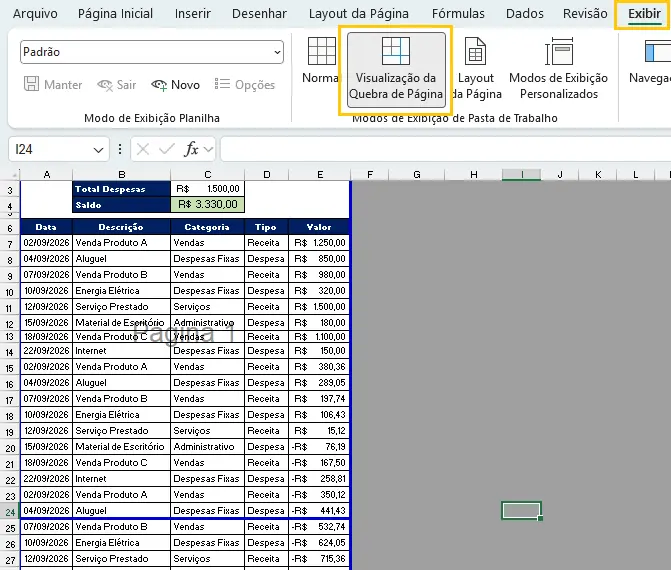This screenshot has height=570, width=671.
Task: Click the formula bar input field
Action: pyautogui.click(x=445, y=149)
